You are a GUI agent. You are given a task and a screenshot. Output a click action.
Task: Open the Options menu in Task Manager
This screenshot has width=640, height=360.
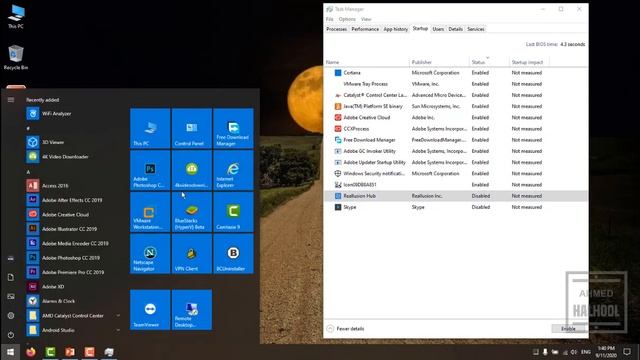(x=347, y=19)
